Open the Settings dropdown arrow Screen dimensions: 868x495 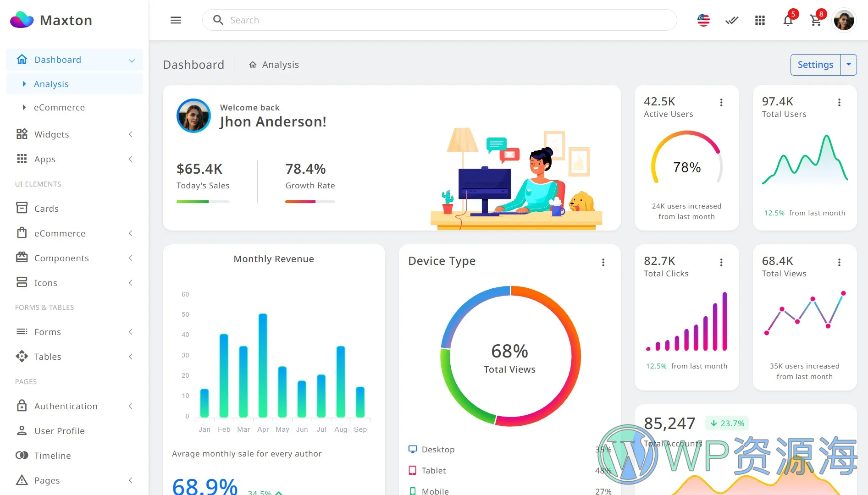click(849, 65)
